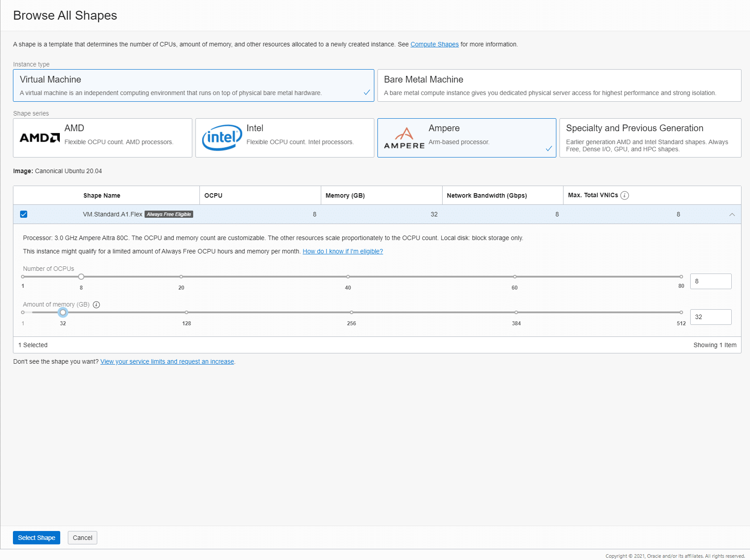Open How do I know if I'm eligible link
Screen dimensions: 750x560
coord(343,251)
